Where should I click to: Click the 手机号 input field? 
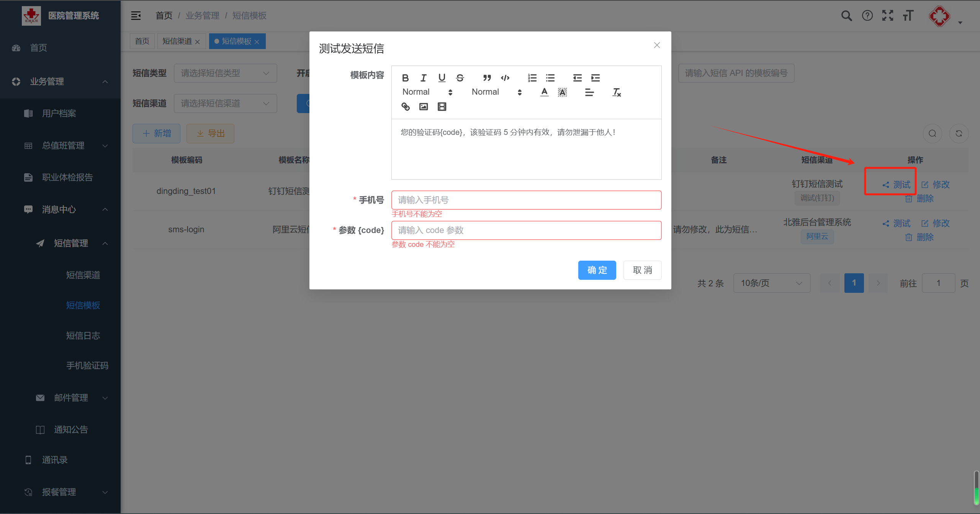click(x=526, y=200)
